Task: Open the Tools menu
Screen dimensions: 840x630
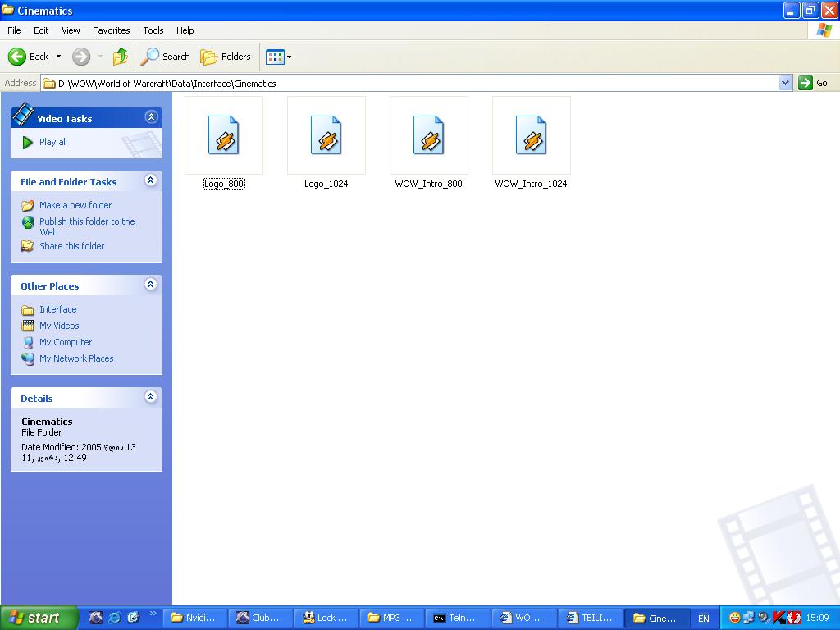Action: tap(153, 30)
